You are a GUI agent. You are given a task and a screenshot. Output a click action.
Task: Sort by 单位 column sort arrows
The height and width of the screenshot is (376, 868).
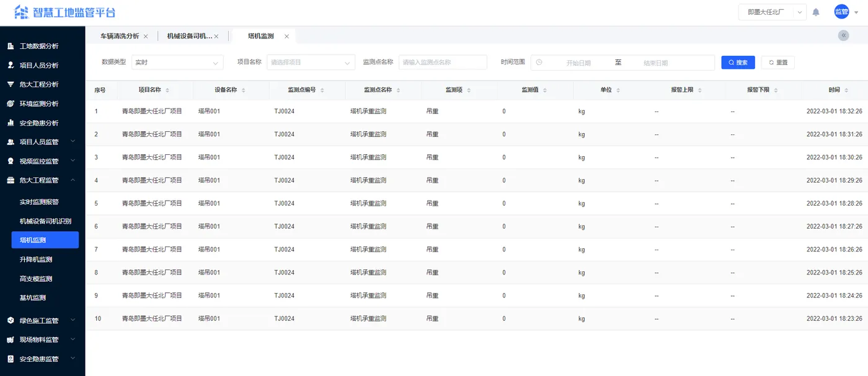[x=618, y=90]
